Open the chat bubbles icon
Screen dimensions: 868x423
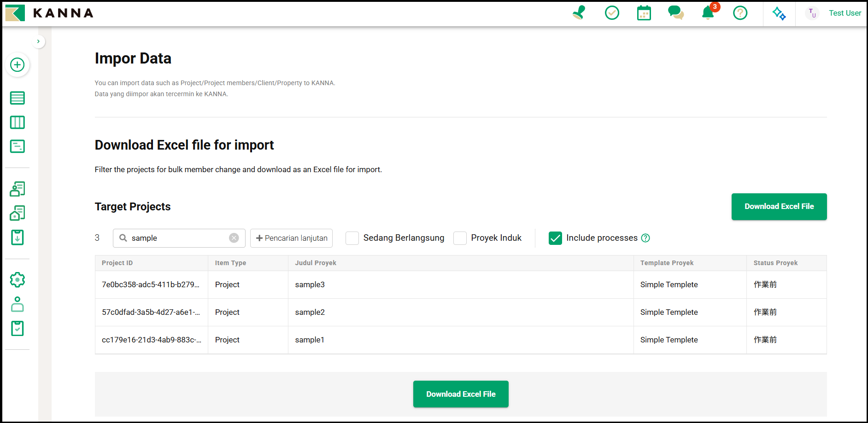pos(676,13)
